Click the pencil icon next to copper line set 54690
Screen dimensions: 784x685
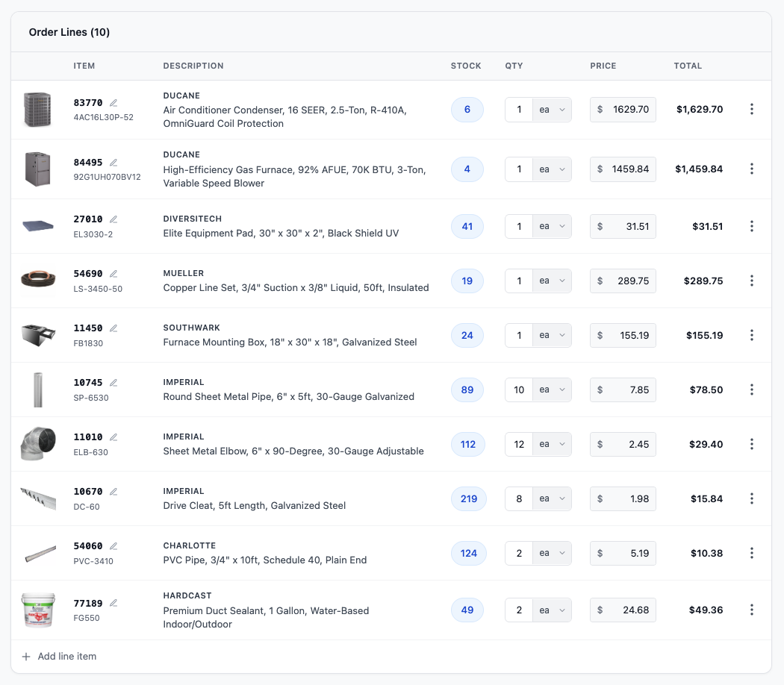click(x=113, y=273)
